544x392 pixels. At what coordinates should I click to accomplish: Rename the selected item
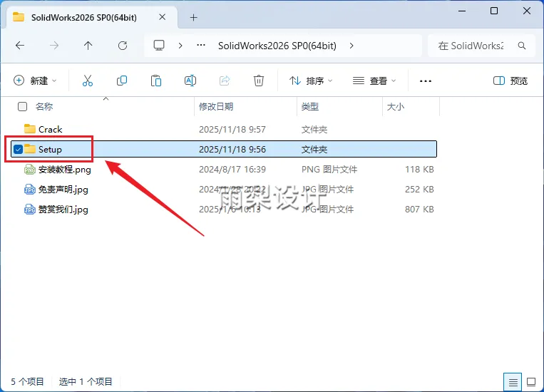pyautogui.click(x=190, y=81)
